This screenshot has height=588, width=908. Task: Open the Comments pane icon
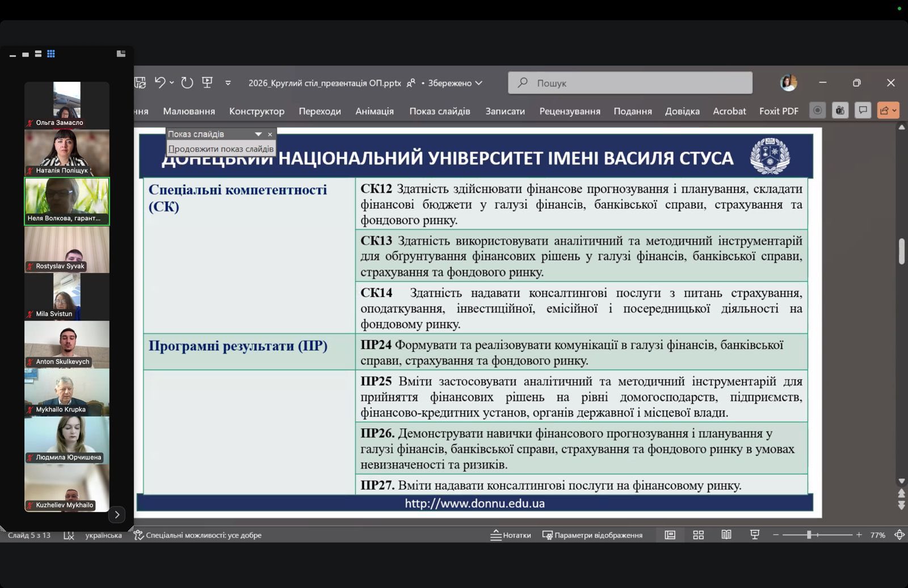pyautogui.click(x=863, y=111)
